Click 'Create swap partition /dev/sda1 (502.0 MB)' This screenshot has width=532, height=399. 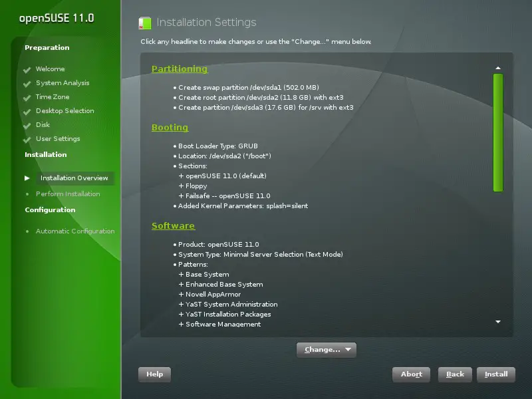pyautogui.click(x=249, y=88)
